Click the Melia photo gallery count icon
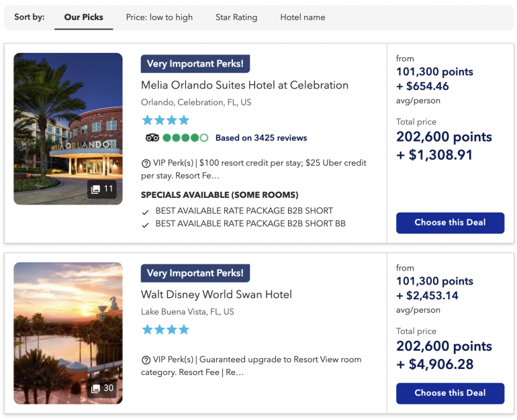This screenshot has width=517, height=420. pos(101,189)
